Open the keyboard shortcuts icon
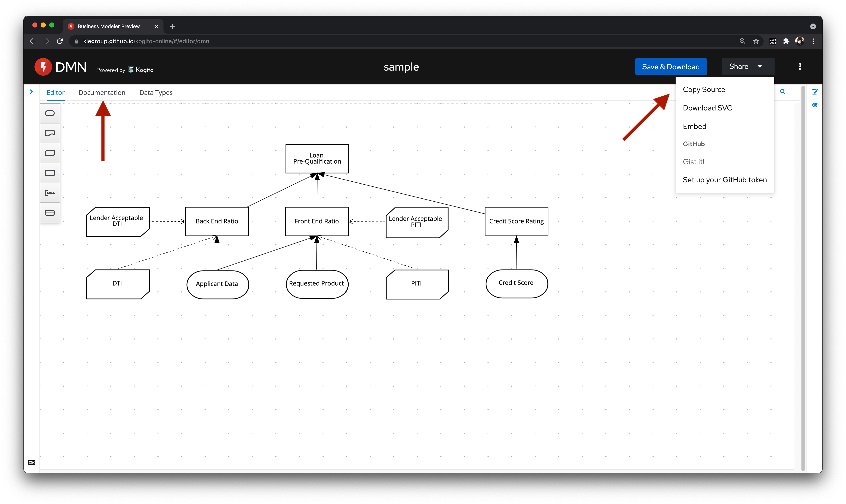 32,463
